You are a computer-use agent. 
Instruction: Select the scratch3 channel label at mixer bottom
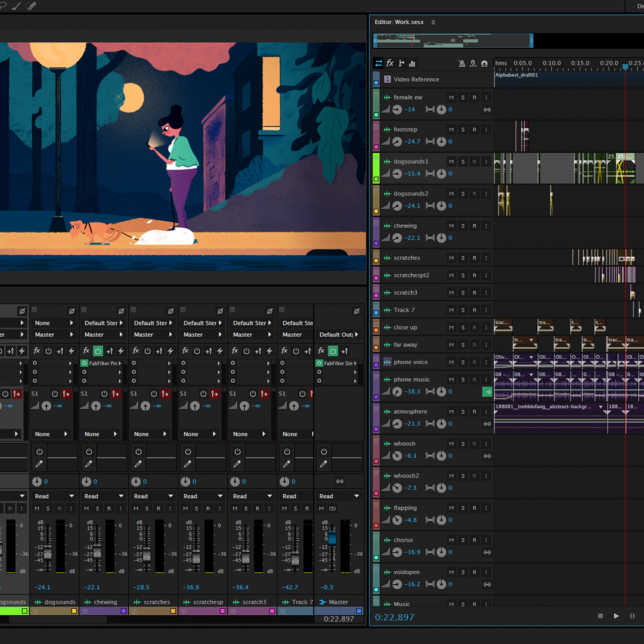coord(253,602)
